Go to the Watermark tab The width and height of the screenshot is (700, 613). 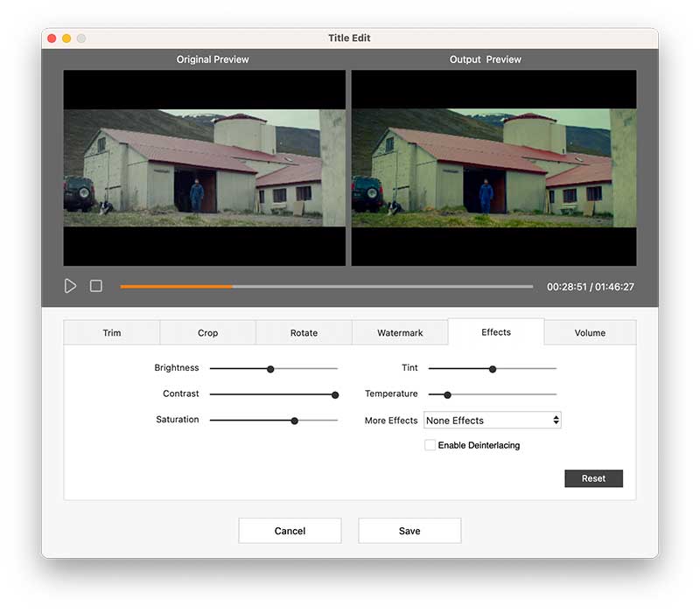400,333
